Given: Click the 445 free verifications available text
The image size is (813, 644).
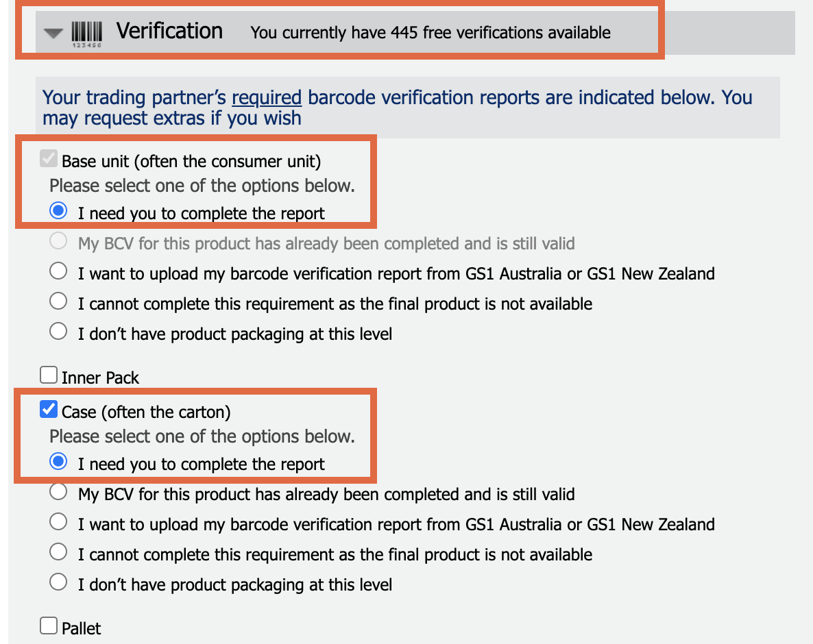Looking at the screenshot, I should tap(430, 33).
